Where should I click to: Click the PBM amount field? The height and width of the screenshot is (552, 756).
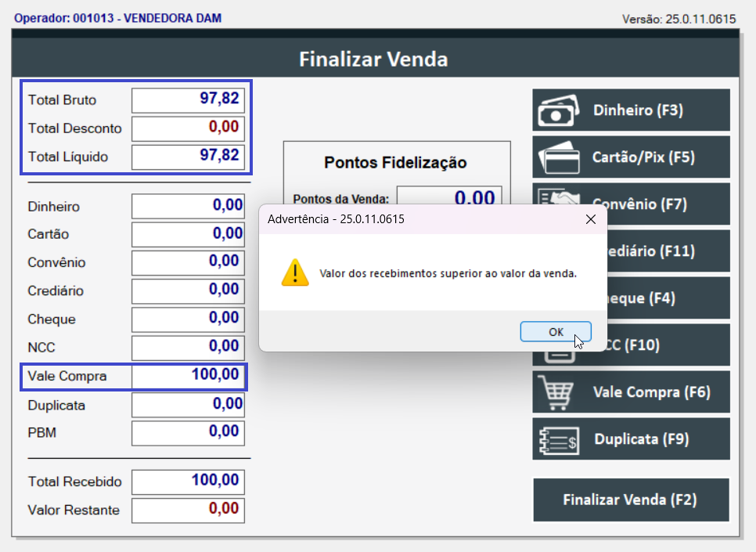pos(188,433)
